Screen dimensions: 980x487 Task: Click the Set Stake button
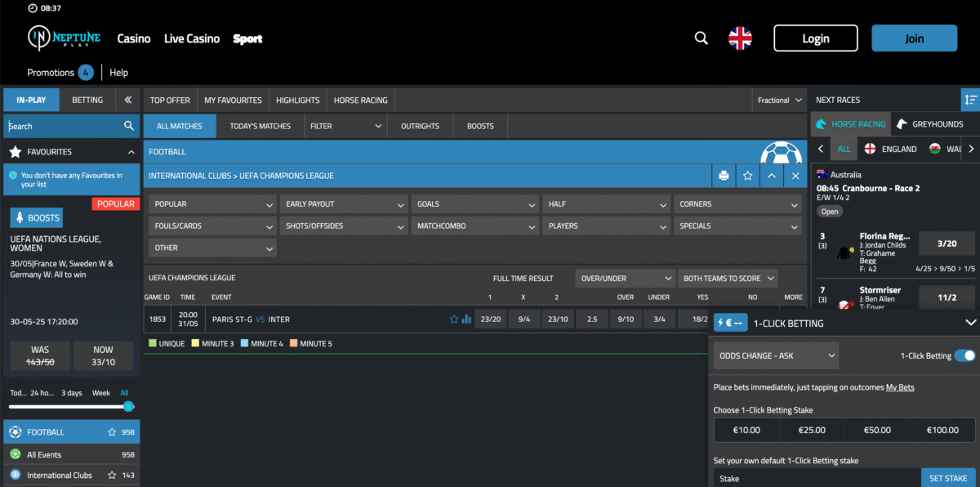pos(948,479)
